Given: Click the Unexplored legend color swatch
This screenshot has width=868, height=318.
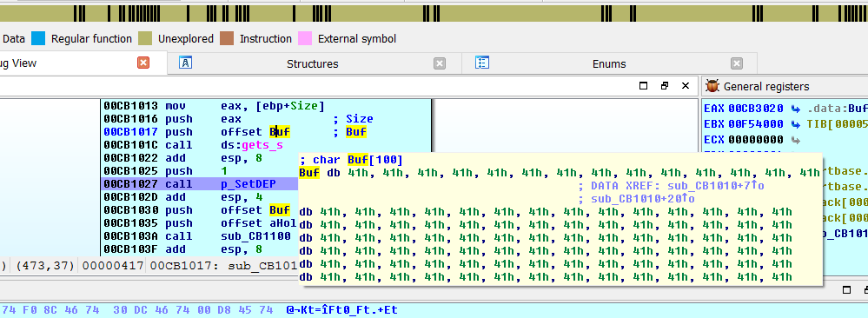Looking at the screenshot, I should (x=145, y=39).
